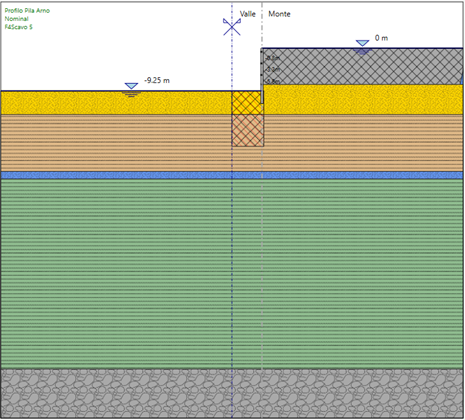Select the yellow sand layer under the left water marker
465x420 pixels.
coord(116,103)
